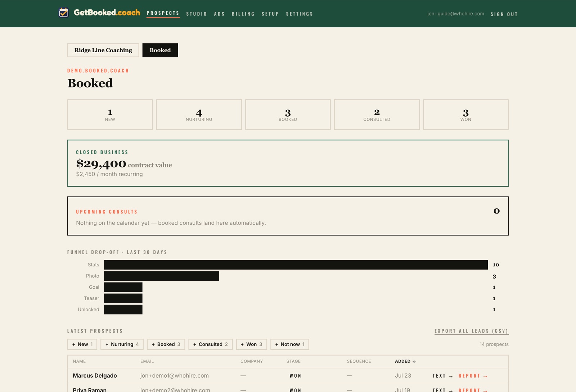This screenshot has height=392, width=576.
Task: Open the Nurturing stat card
Action: 199,114
